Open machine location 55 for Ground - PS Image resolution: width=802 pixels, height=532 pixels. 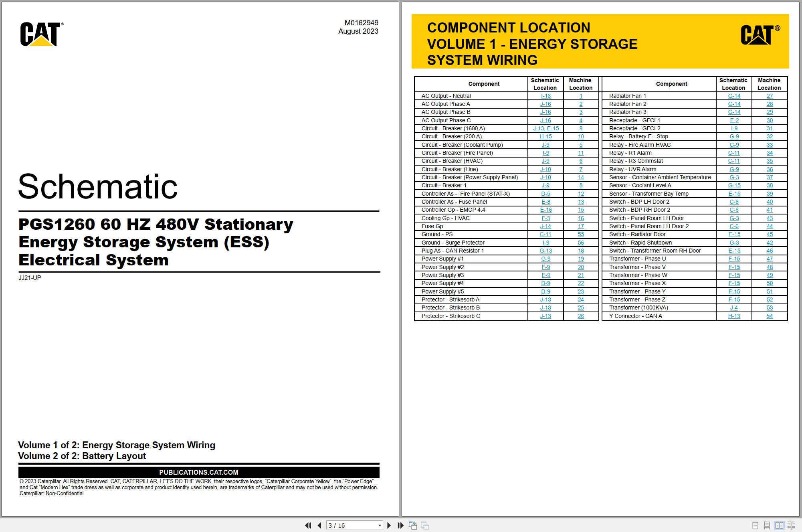click(x=581, y=234)
